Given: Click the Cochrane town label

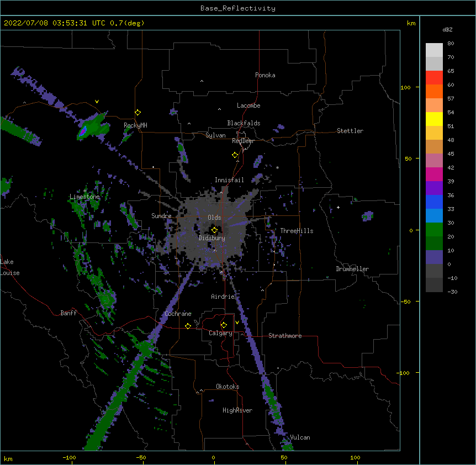Looking at the screenshot, I should [178, 314].
